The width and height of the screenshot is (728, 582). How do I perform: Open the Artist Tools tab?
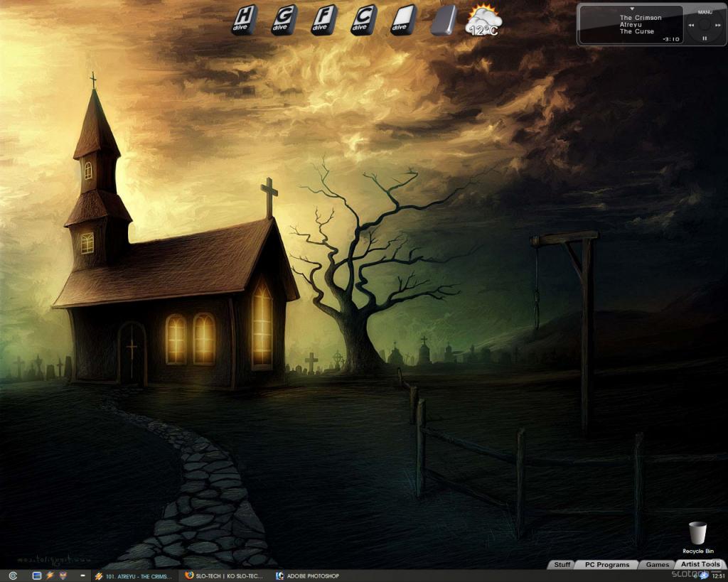pyautogui.click(x=700, y=564)
